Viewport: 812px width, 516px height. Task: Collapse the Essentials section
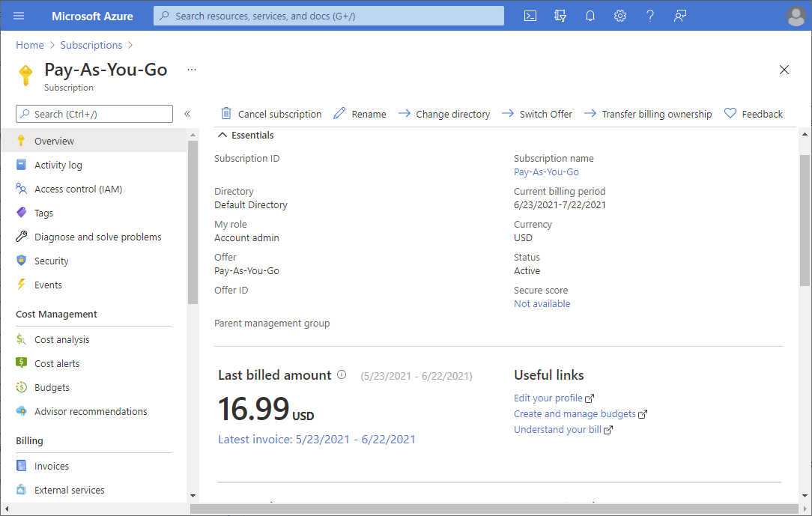(224, 135)
